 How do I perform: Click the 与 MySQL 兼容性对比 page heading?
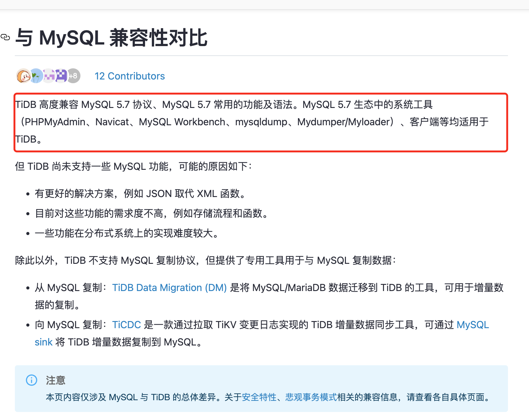[x=111, y=38]
